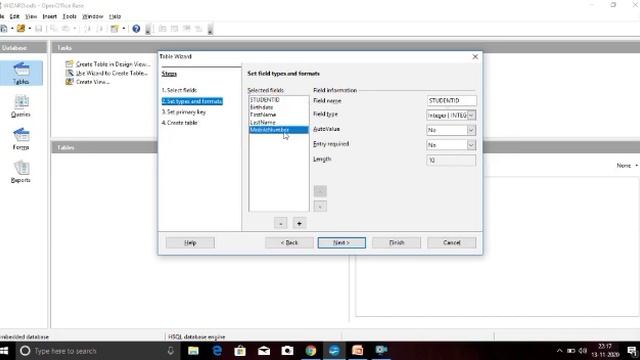This screenshot has height=360, width=640.
Task: Open File Explorer from the taskbar
Action: click(x=193, y=351)
